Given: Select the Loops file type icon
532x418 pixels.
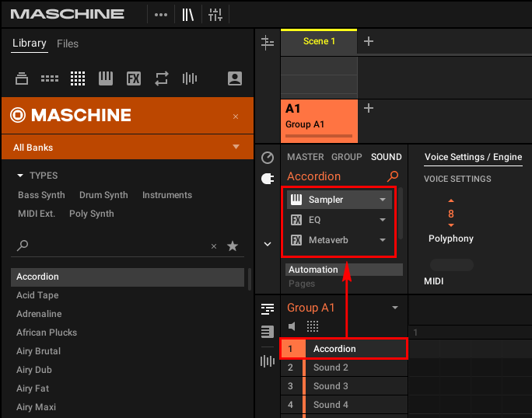Looking at the screenshot, I should (x=162, y=78).
